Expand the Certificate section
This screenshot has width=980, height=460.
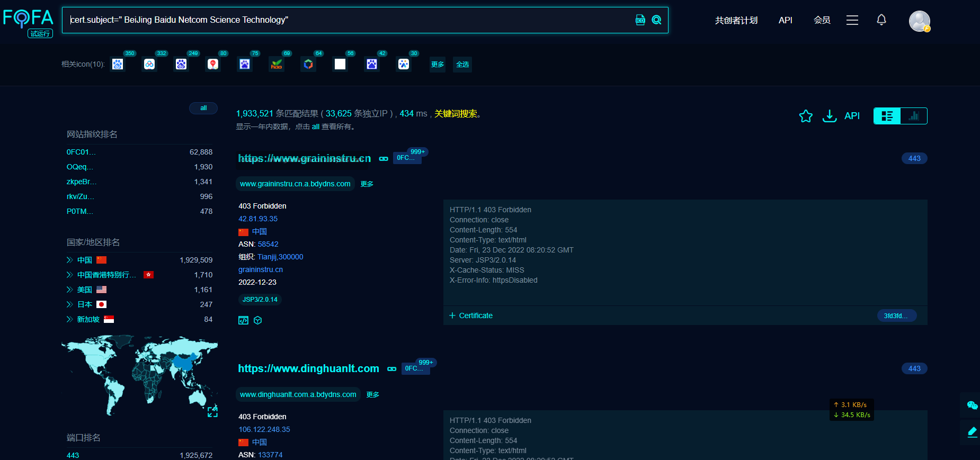point(471,315)
